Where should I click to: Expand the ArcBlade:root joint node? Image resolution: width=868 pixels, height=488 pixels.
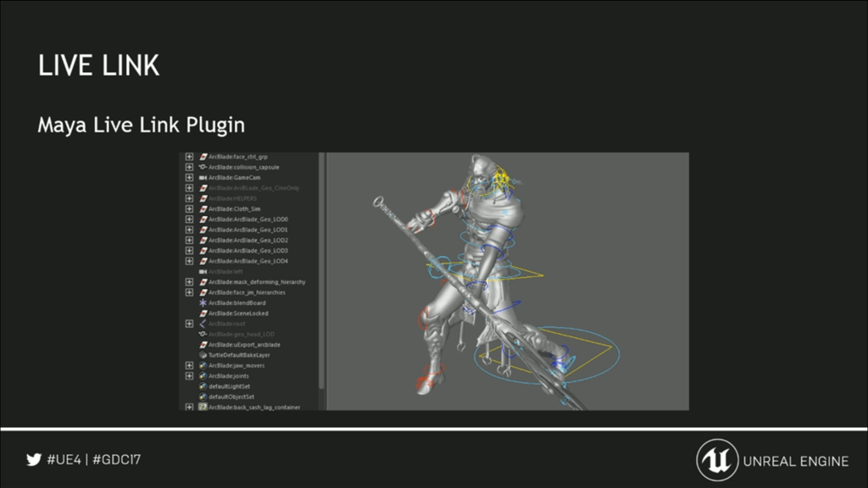[189, 324]
